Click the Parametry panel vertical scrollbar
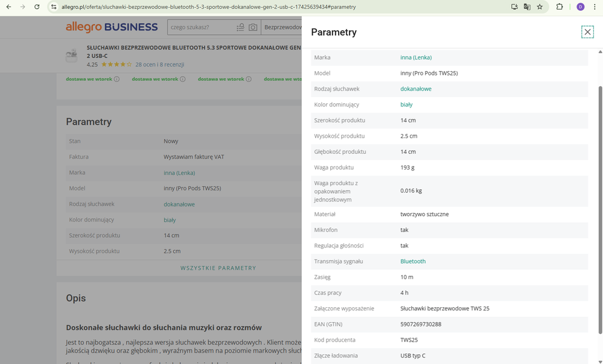The image size is (603, 364). point(599,205)
